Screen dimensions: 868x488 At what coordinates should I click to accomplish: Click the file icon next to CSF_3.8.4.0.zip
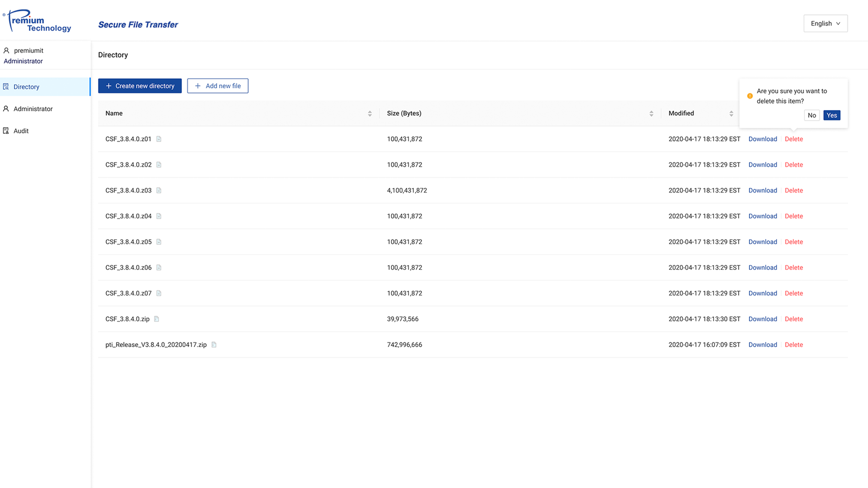point(157,319)
